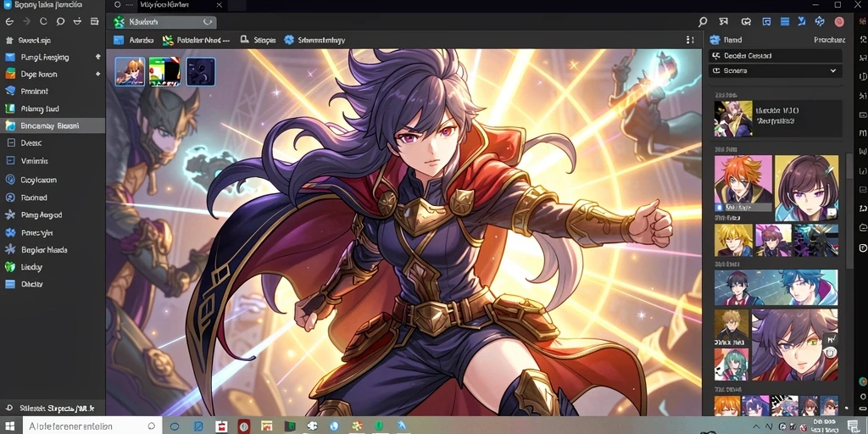Open the Cortana circle on the taskbar

click(175, 426)
